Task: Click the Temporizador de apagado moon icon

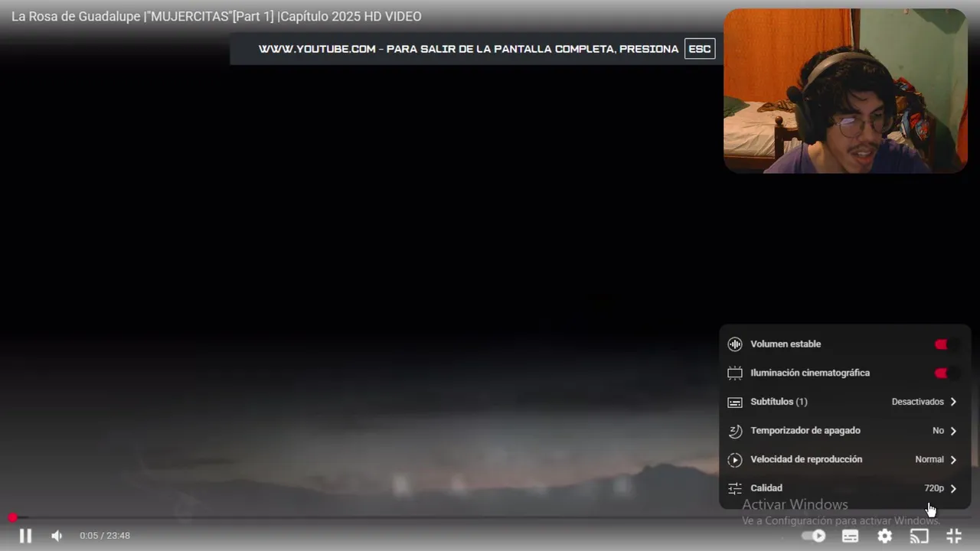Action: pyautogui.click(x=735, y=431)
